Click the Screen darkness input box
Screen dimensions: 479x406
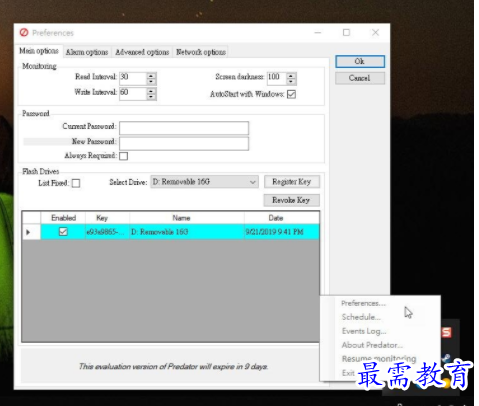point(277,79)
